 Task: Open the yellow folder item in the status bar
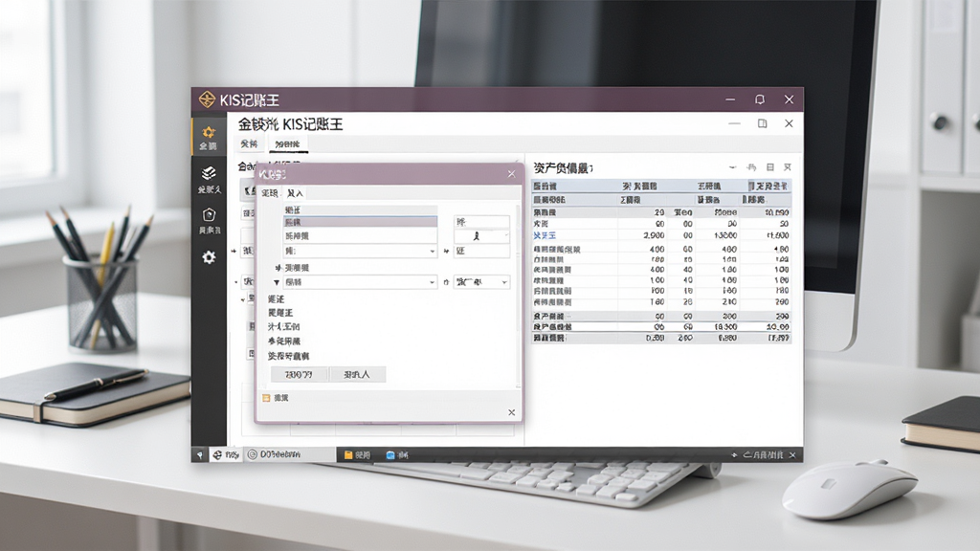point(357,454)
